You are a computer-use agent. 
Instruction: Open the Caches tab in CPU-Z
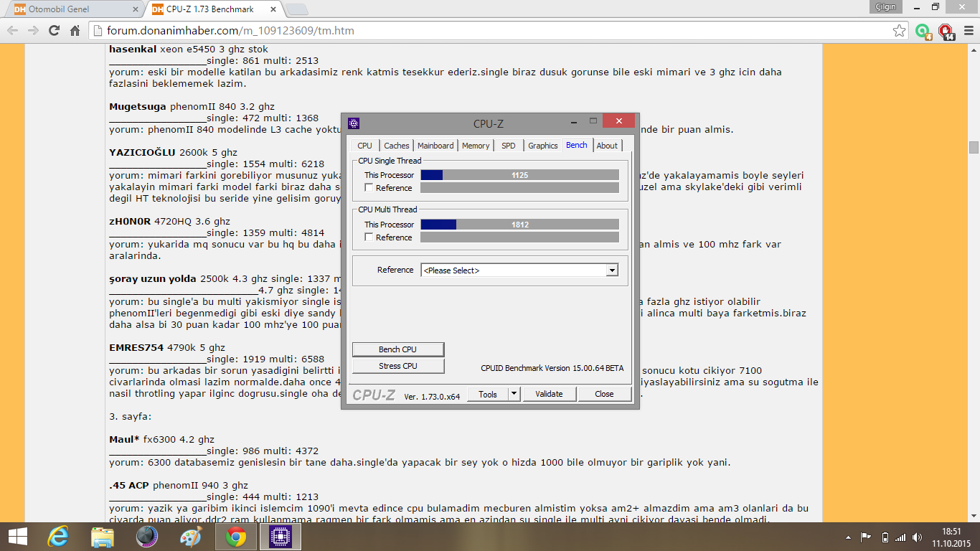coord(397,146)
